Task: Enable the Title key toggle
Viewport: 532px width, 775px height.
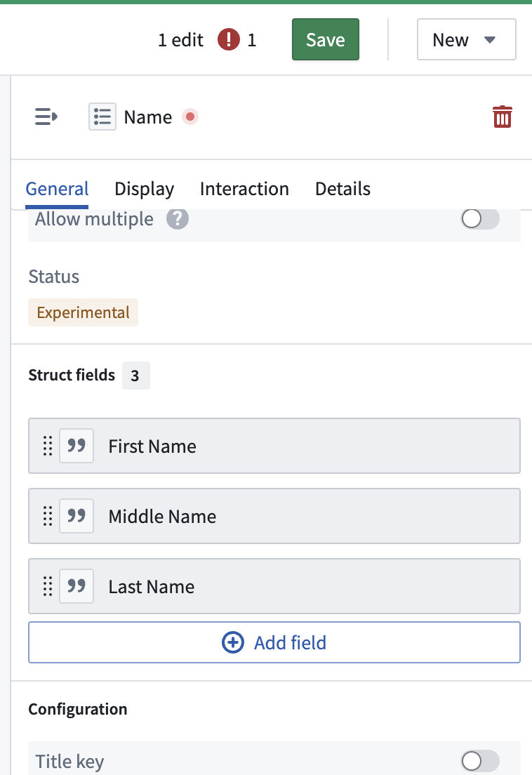Action: [480, 761]
